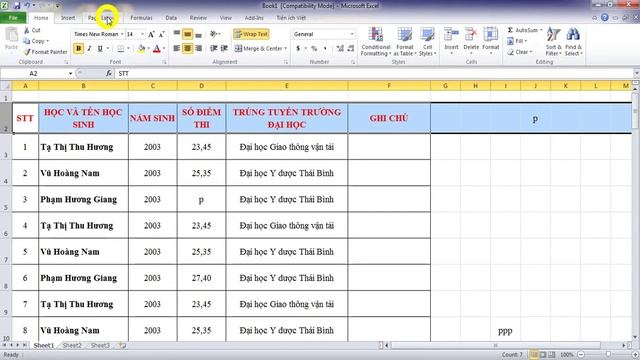Click the Increase Decimal icon

(340, 49)
